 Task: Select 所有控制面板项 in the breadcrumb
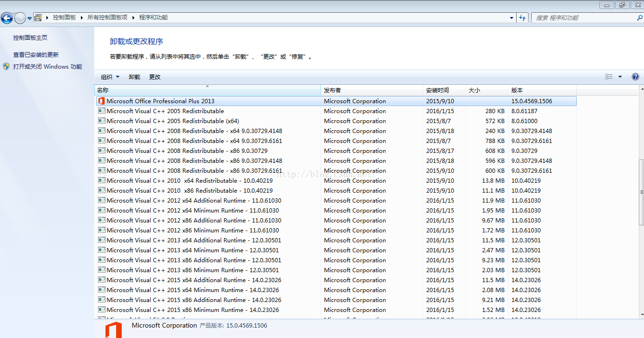(x=107, y=18)
